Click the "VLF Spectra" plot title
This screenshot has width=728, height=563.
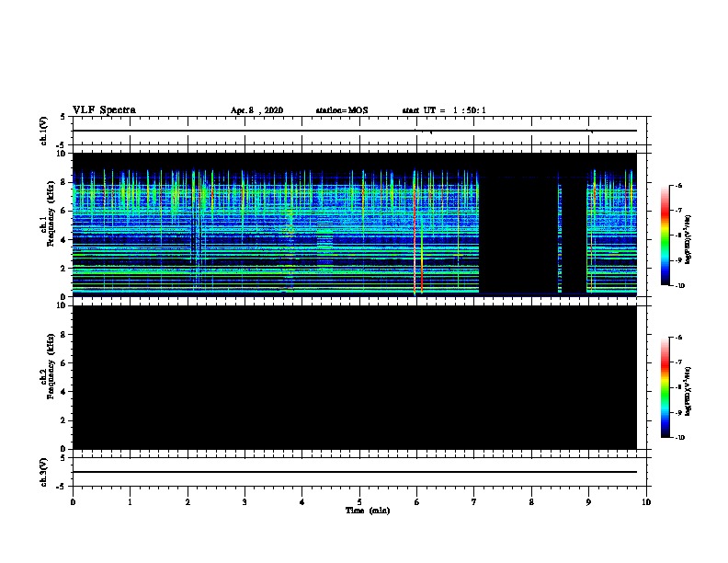click(104, 110)
